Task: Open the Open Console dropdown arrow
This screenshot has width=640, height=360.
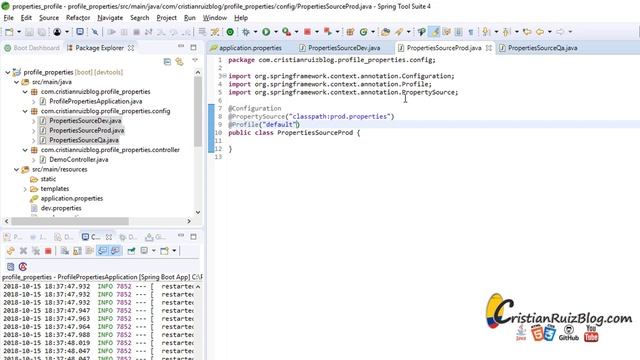Action: (174, 251)
